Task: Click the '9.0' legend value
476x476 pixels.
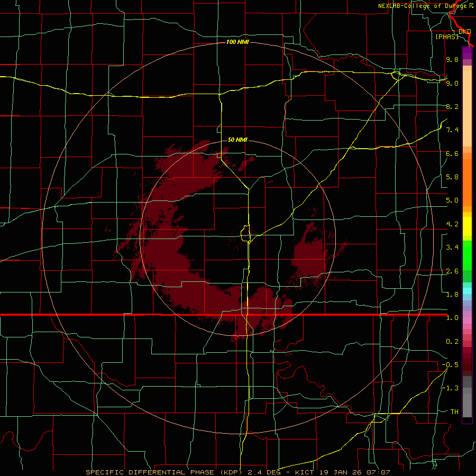Action: pos(452,83)
